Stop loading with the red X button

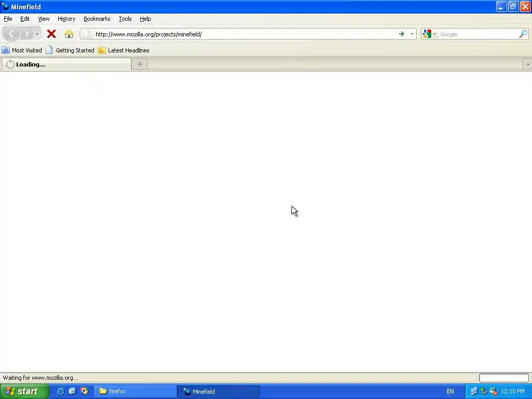tap(51, 34)
